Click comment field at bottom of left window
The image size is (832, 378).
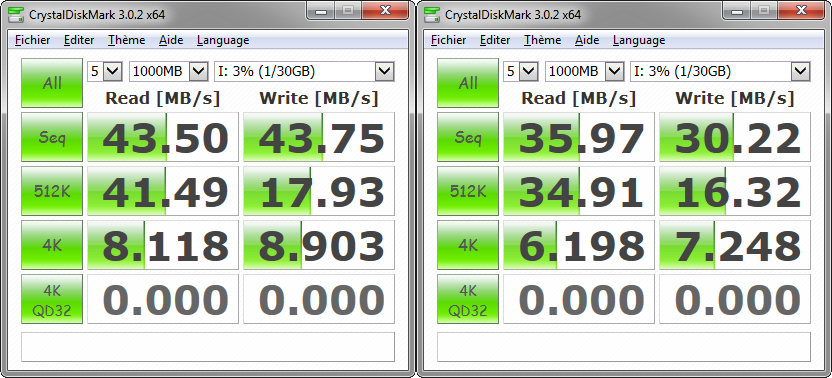[208, 347]
